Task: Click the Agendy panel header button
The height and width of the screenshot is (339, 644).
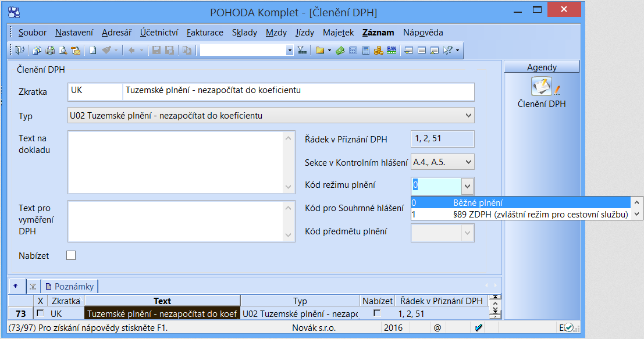Action: coord(542,67)
